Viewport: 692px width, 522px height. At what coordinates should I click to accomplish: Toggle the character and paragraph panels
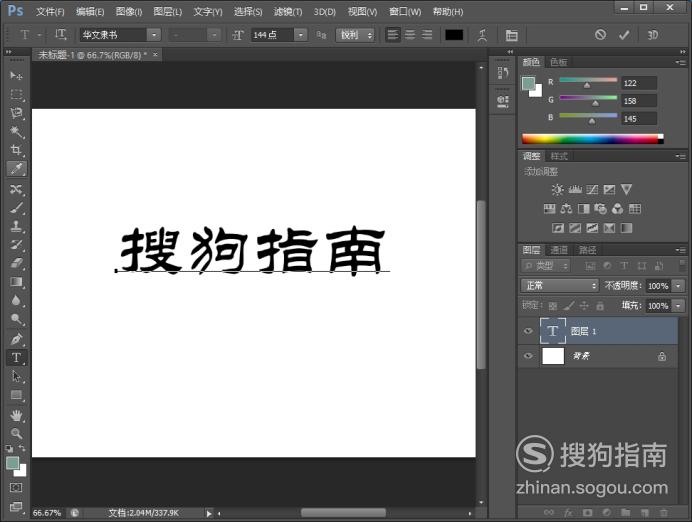511,35
